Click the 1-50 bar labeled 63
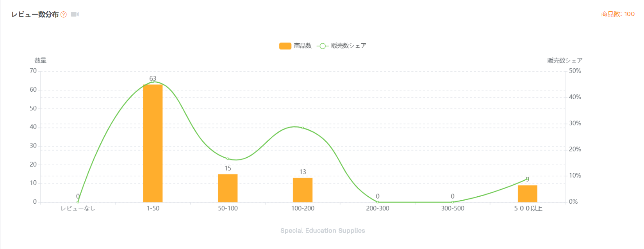Viewport: 644px width, 249px height. (153, 144)
